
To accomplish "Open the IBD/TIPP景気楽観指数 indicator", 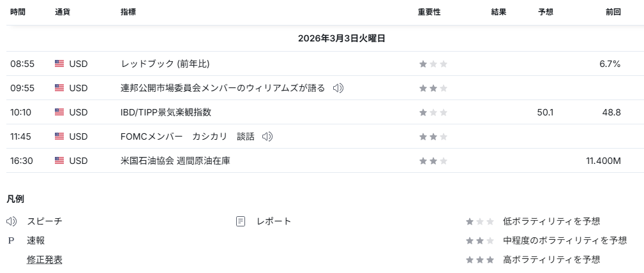I will coord(166,112).
